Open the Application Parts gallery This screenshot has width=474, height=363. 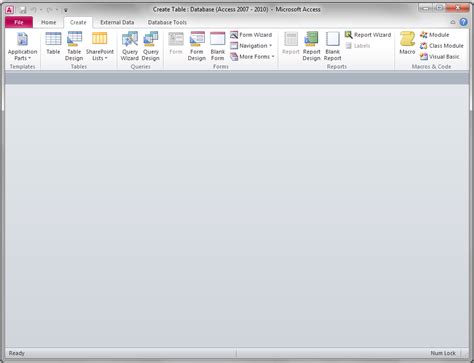point(22,46)
